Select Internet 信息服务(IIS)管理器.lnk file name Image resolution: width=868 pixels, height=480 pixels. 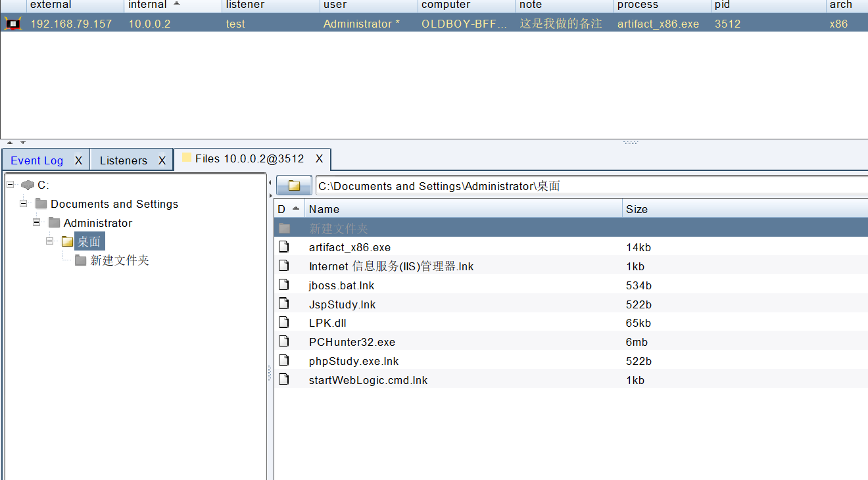(391, 266)
